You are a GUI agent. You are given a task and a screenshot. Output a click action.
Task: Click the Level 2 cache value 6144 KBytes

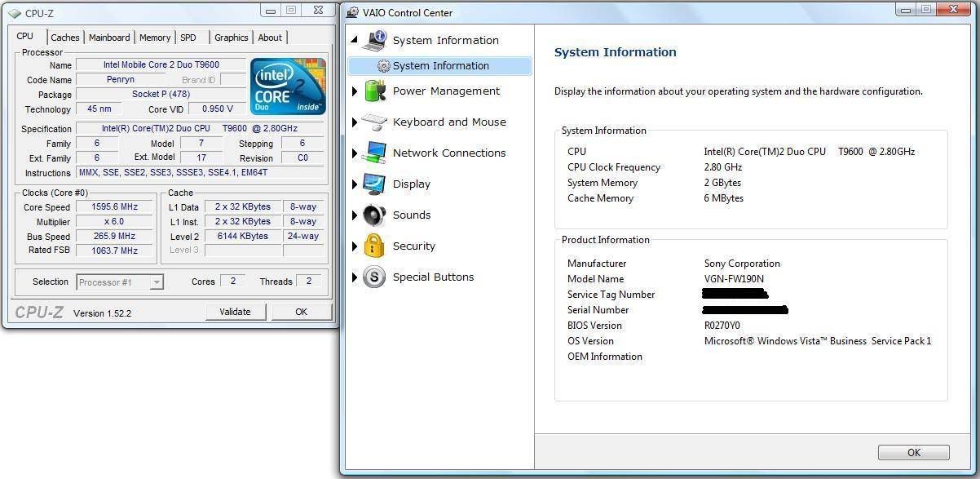coord(242,237)
